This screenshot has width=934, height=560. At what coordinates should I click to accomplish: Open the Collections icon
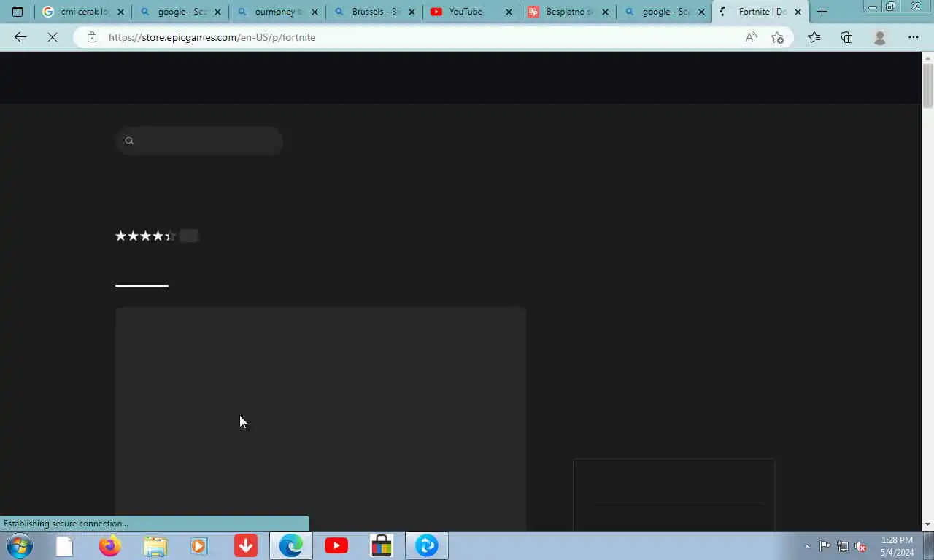click(x=846, y=37)
